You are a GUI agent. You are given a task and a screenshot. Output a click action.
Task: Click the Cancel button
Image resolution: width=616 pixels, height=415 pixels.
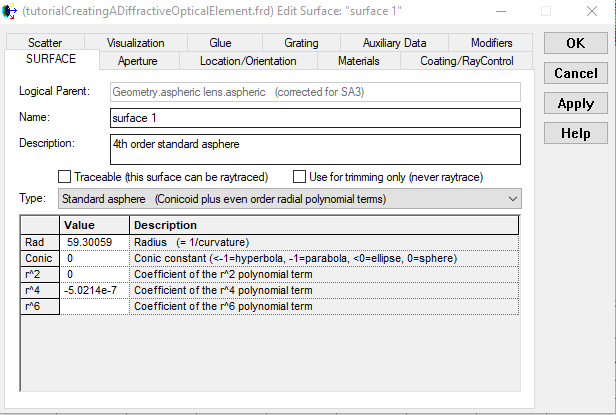[575, 73]
